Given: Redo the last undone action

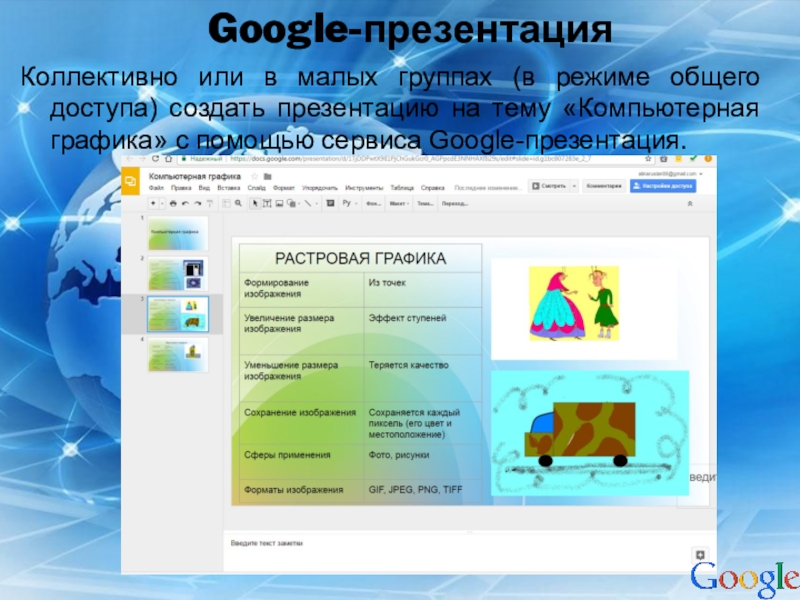Looking at the screenshot, I should [197, 203].
